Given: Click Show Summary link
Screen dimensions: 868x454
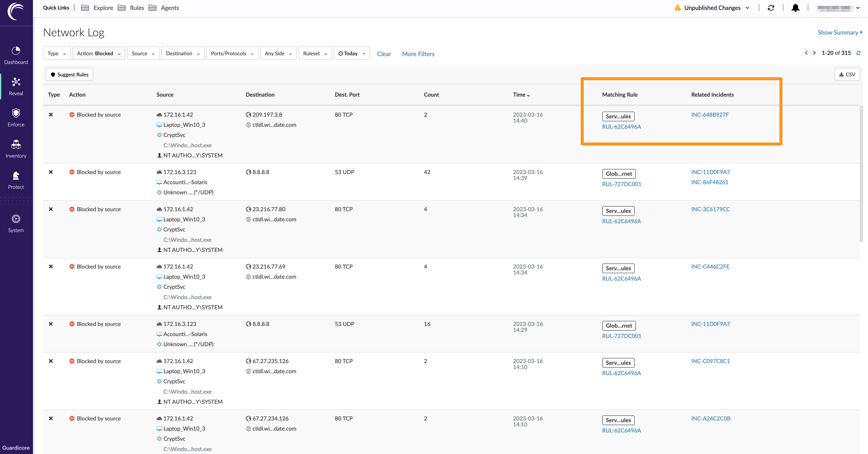Looking at the screenshot, I should pos(840,32).
